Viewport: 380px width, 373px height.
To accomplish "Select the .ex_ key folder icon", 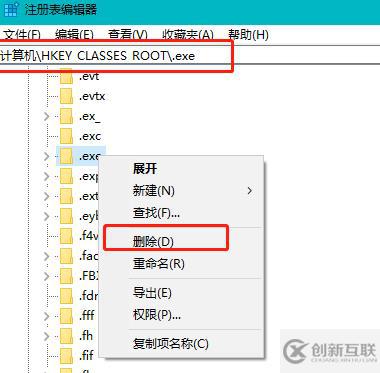I will tap(66, 116).
